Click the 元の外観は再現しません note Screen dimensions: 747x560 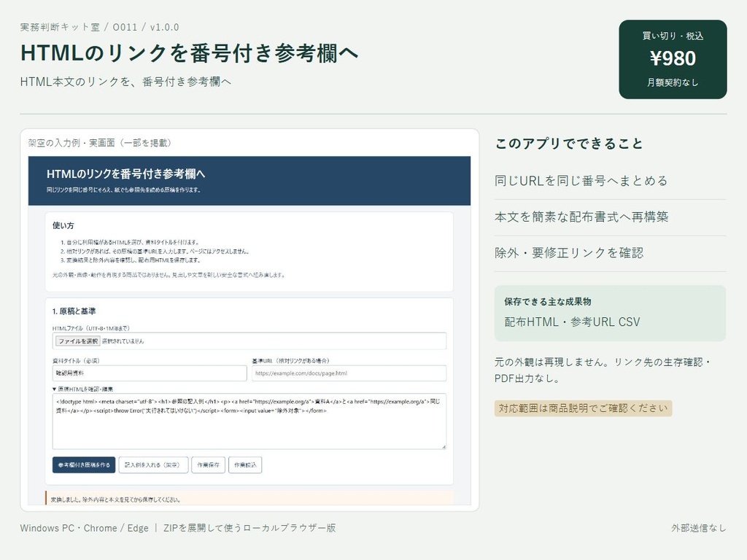point(602,370)
